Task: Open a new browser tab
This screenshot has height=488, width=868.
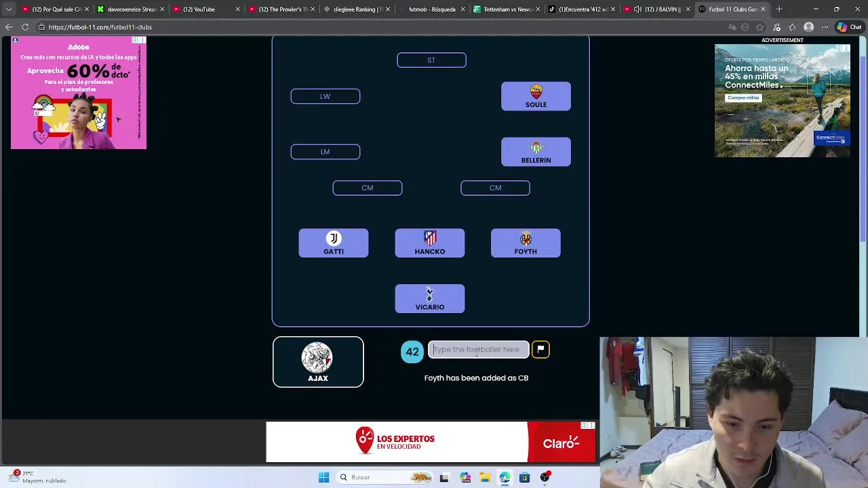Action: (x=779, y=9)
